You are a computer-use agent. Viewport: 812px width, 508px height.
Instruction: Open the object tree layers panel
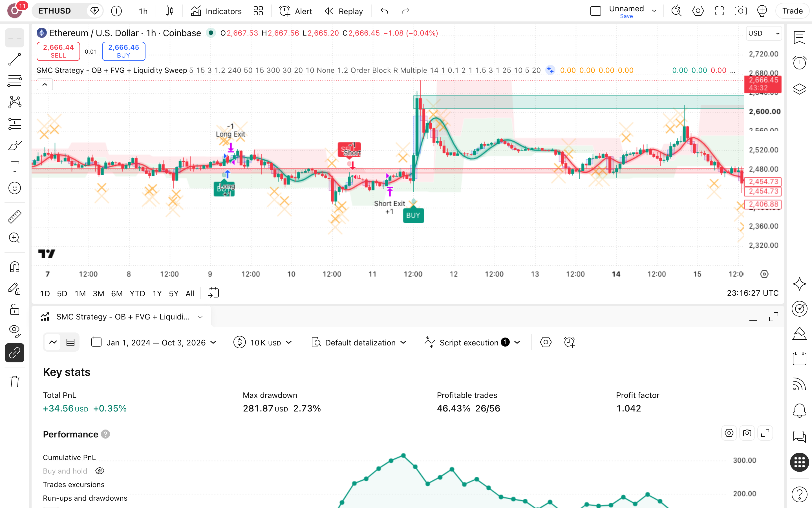pos(799,89)
